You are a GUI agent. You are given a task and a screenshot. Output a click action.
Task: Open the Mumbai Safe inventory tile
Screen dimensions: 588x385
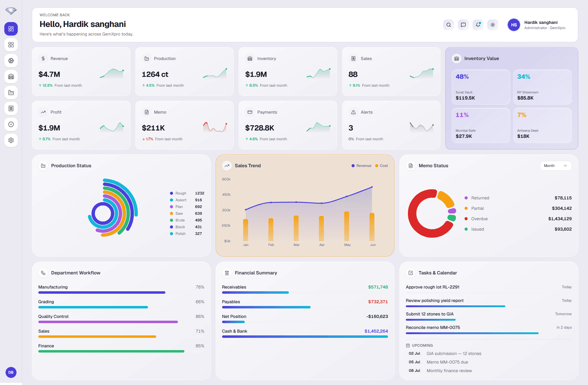click(x=481, y=126)
